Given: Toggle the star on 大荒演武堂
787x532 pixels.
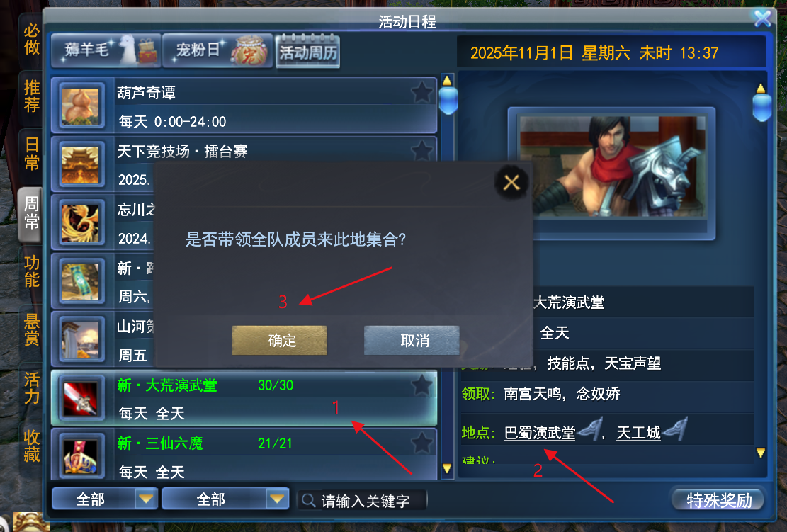Looking at the screenshot, I should (421, 385).
